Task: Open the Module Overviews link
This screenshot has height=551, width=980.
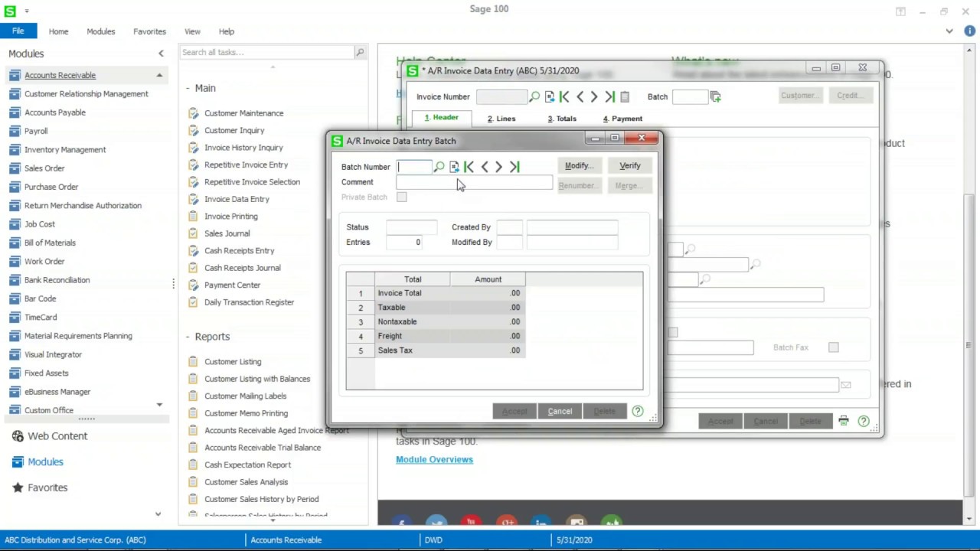Action: pyautogui.click(x=434, y=460)
